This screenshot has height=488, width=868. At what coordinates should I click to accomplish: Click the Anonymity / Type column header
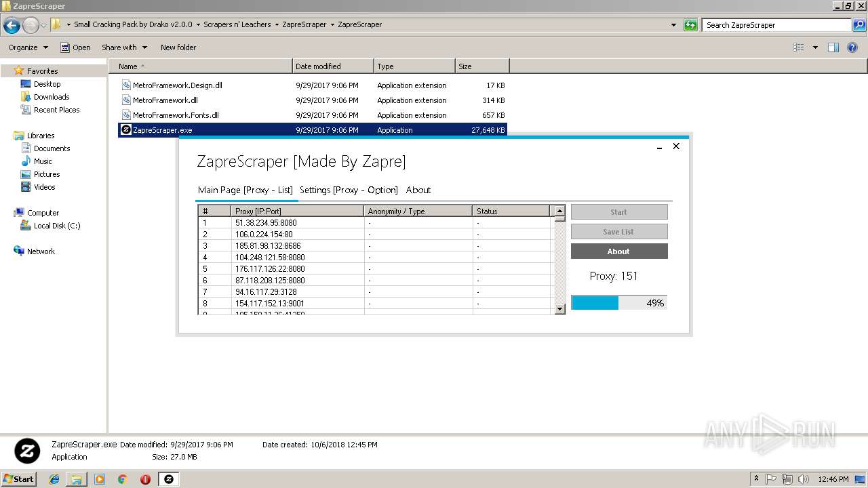point(418,211)
